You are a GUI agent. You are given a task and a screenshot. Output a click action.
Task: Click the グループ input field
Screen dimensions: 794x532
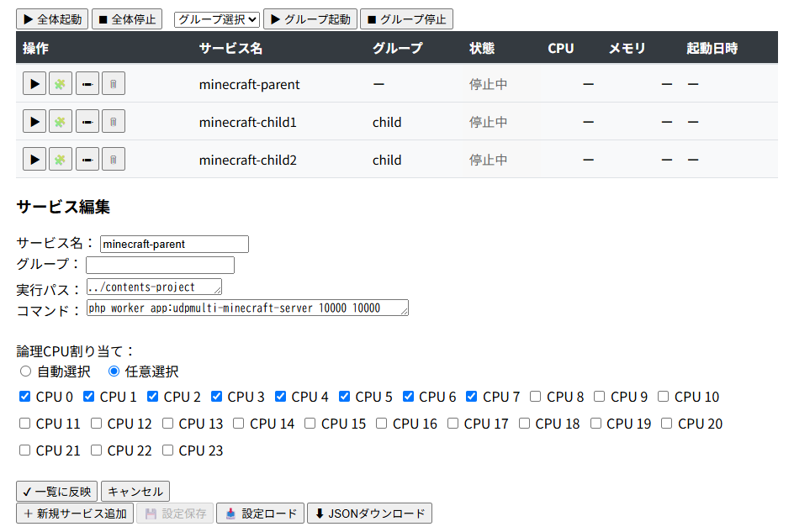(x=160, y=265)
